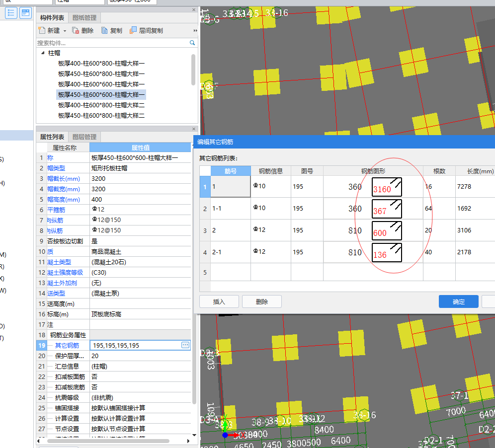The width and height of the screenshot is (495, 448).
Task: Click the 属性值 column header
Action: pos(141,148)
